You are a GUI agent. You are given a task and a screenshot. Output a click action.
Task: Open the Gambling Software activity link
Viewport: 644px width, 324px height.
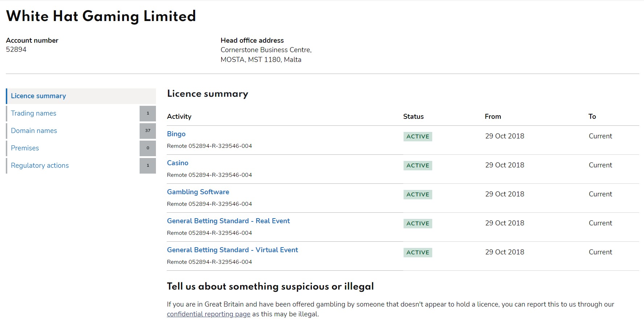click(x=198, y=192)
